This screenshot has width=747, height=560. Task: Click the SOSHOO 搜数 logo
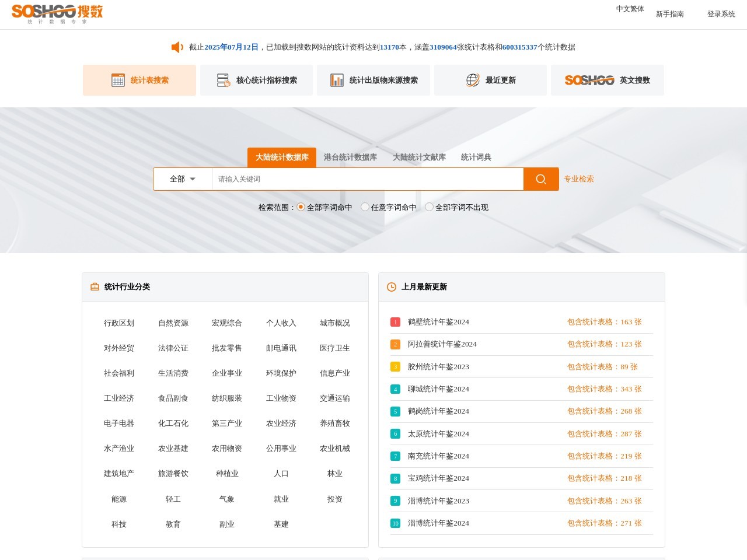[54, 13]
